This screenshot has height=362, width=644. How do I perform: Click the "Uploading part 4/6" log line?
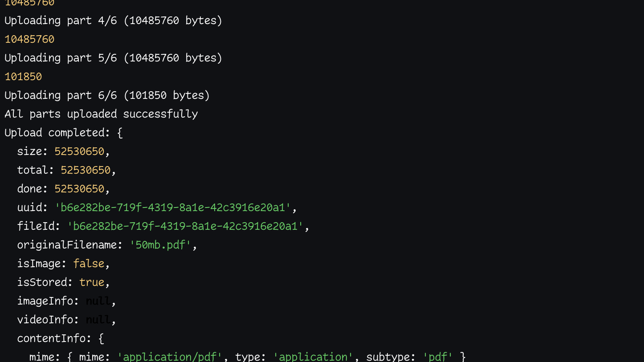[x=113, y=20]
